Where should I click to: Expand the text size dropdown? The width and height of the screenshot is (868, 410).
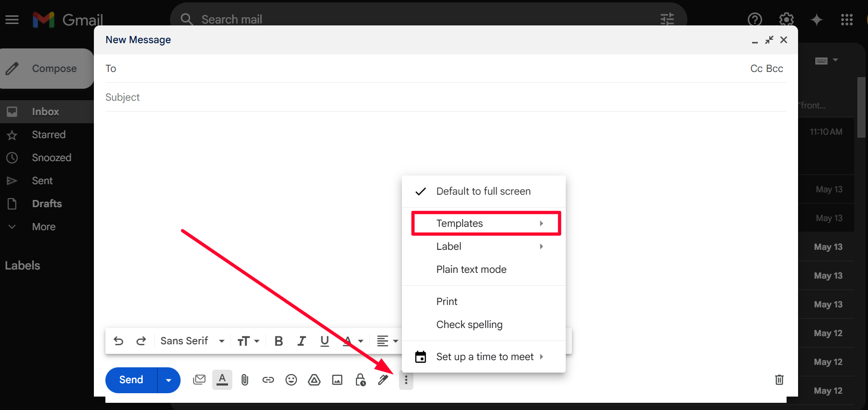[x=248, y=341]
